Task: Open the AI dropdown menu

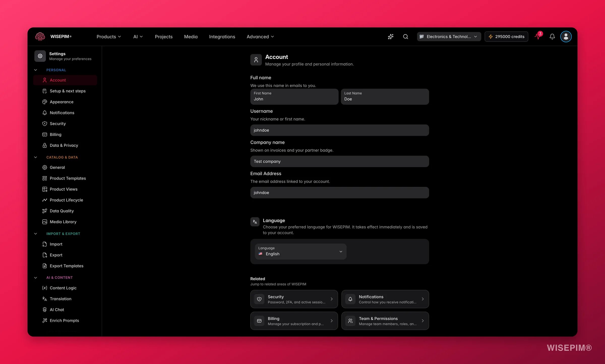Action: pos(138,37)
